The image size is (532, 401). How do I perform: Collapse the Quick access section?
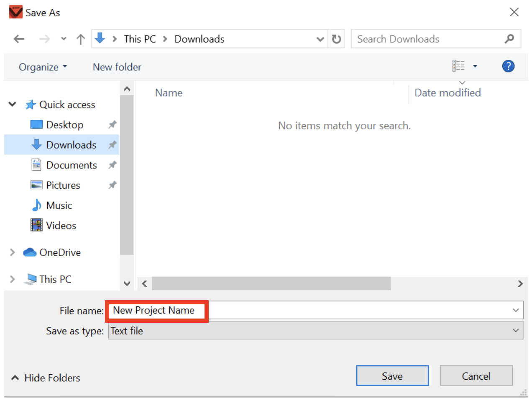pos(12,104)
